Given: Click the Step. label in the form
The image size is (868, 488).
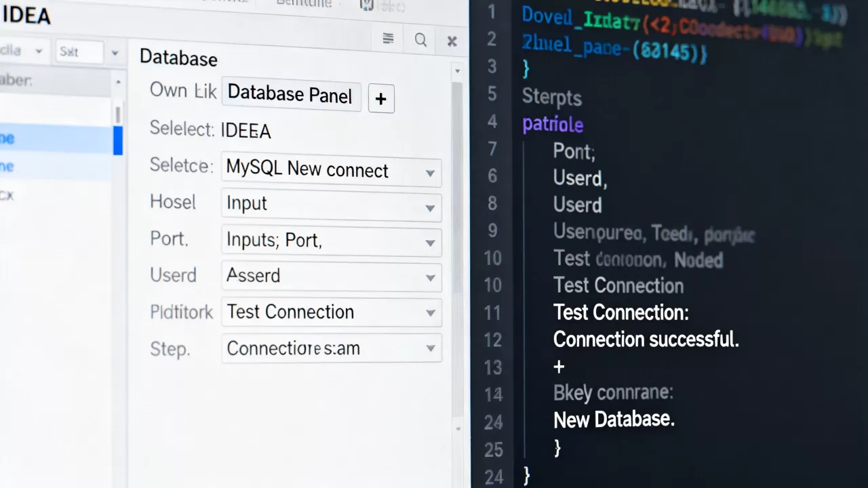Looking at the screenshot, I should click(170, 349).
